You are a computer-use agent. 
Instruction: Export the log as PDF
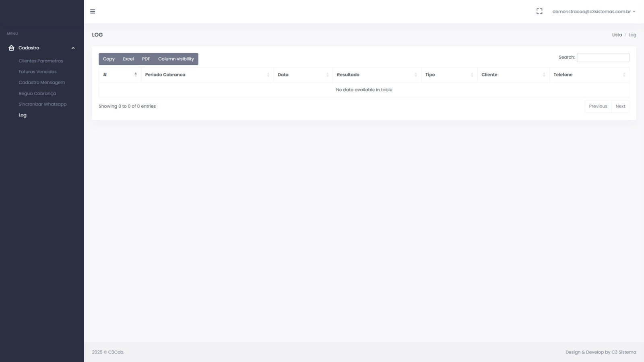click(146, 59)
